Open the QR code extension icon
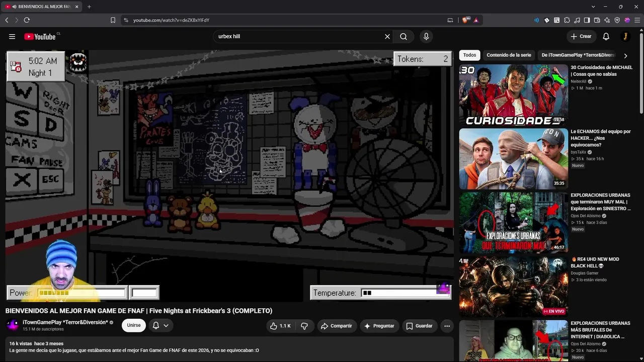Viewport: 644px width, 362px height. point(557,20)
